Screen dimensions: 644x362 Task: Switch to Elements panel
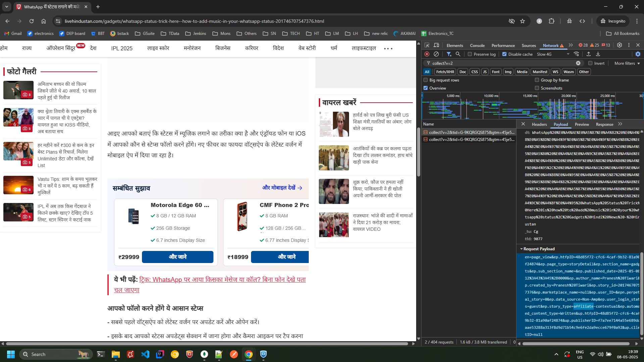click(x=455, y=45)
